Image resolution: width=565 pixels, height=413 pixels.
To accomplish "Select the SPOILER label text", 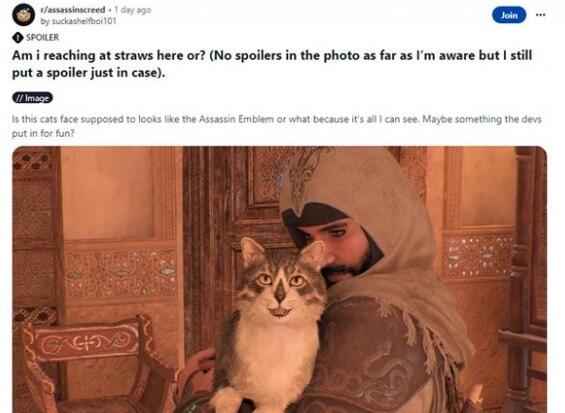I will 42,37.
